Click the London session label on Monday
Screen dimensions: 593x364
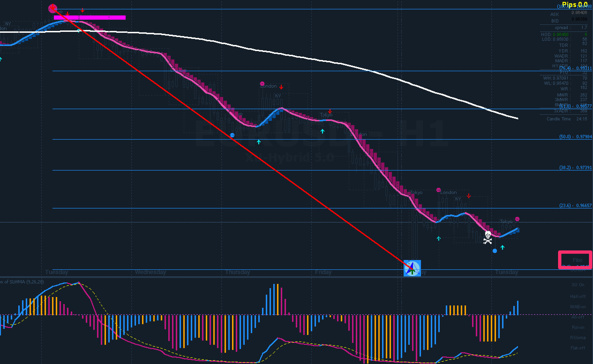(x=448, y=192)
